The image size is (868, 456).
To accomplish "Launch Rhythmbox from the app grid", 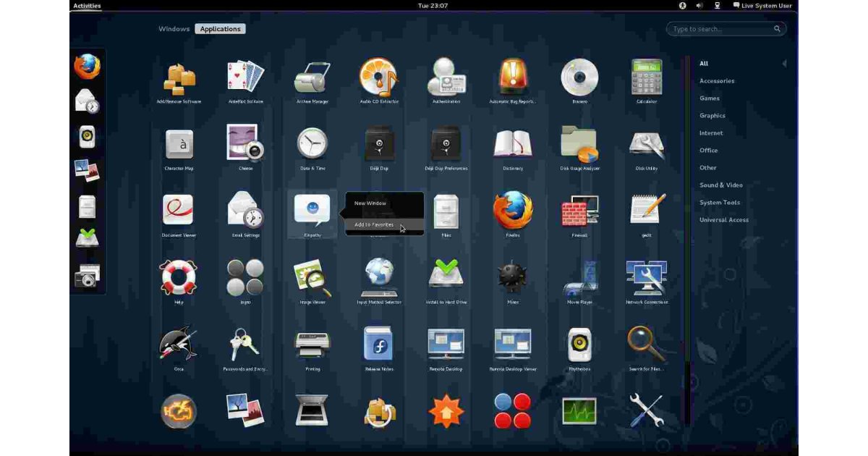I will click(x=579, y=345).
